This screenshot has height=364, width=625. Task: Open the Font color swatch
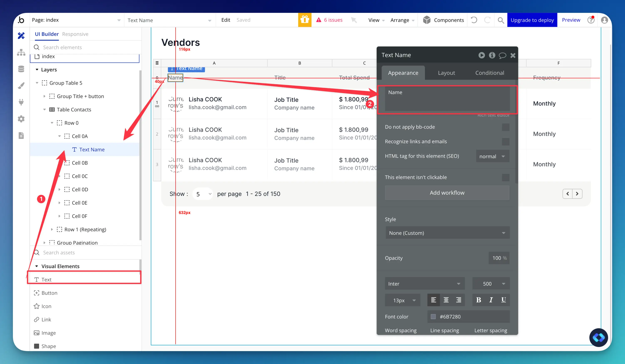point(433,317)
